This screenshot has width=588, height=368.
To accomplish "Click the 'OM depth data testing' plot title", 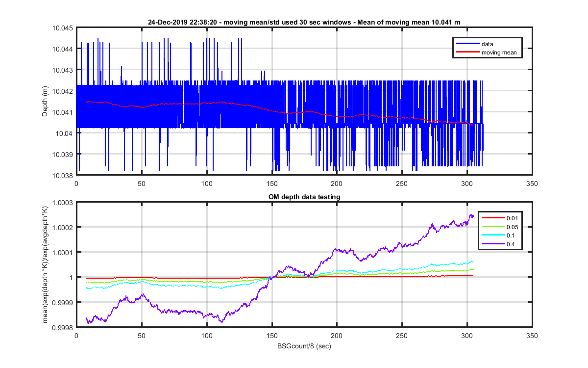I will [x=304, y=197].
